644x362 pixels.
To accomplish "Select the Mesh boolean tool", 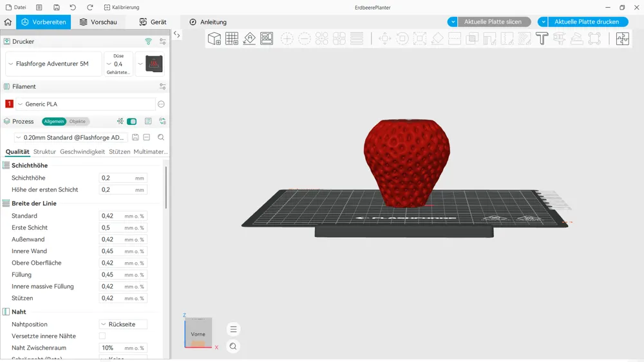I will click(472, 39).
